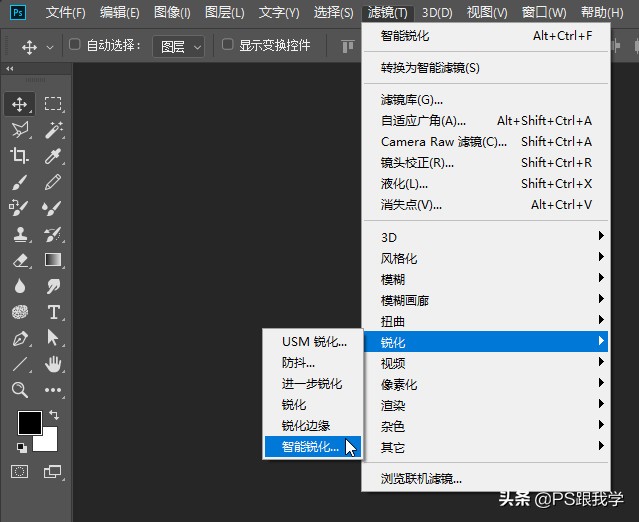Pick the Hand tool
Image resolution: width=639 pixels, height=522 pixels.
coord(53,364)
